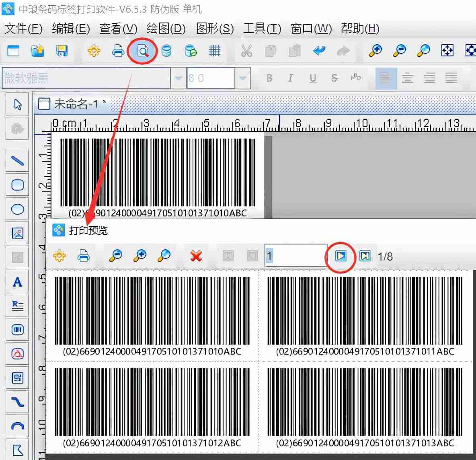Select the QR code tool
The height and width of the screenshot is (460, 476).
pyautogui.click(x=17, y=378)
